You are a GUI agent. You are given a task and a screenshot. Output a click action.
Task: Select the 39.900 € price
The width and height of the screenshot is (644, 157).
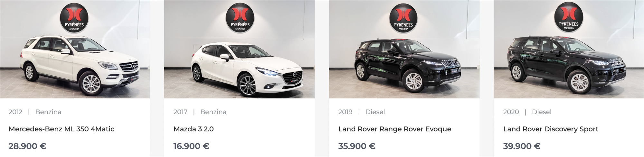pos(522,146)
